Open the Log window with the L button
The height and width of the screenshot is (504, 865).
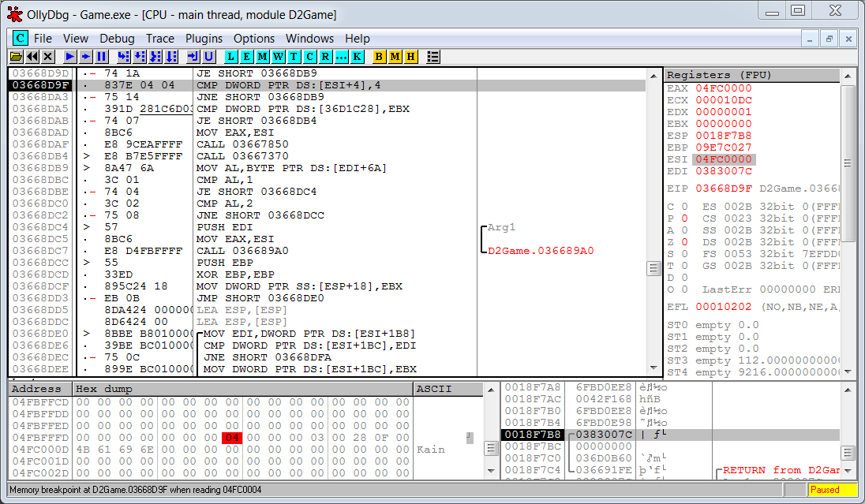230,57
